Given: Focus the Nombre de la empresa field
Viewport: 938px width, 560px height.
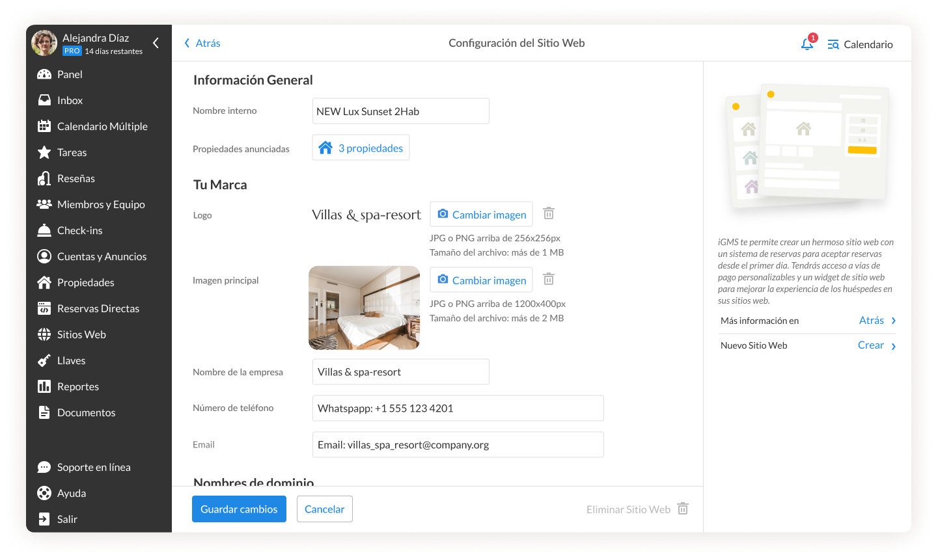Looking at the screenshot, I should click(x=401, y=372).
